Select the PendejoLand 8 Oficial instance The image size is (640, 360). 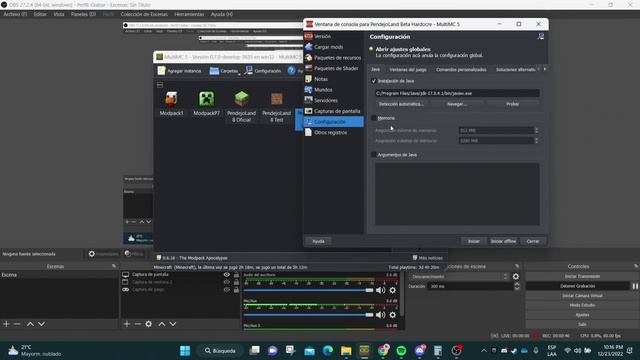pyautogui.click(x=241, y=107)
